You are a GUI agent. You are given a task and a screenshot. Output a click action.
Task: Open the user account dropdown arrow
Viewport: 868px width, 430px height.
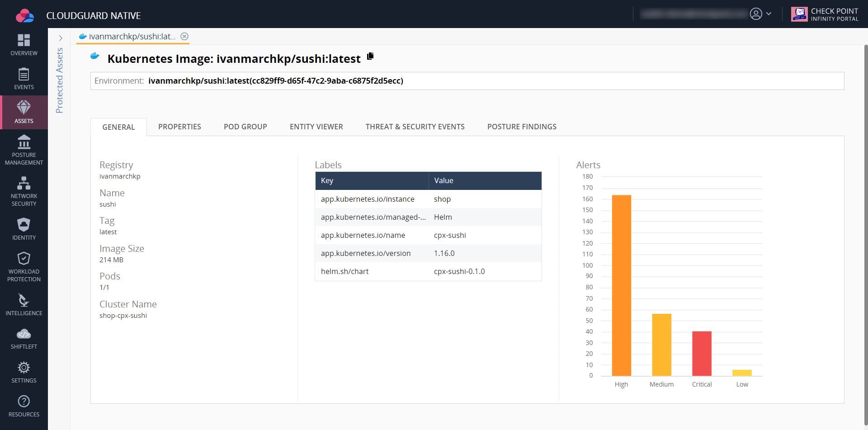[769, 14]
